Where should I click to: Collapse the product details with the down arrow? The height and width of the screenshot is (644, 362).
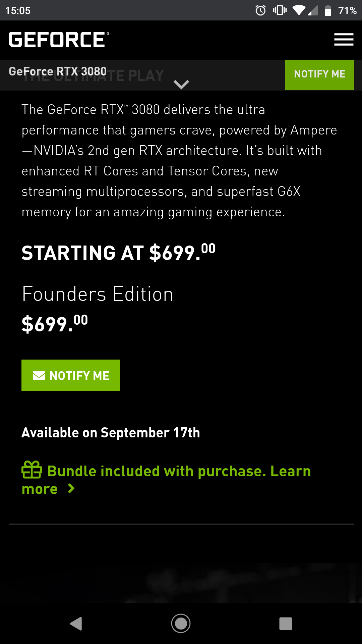click(x=181, y=84)
